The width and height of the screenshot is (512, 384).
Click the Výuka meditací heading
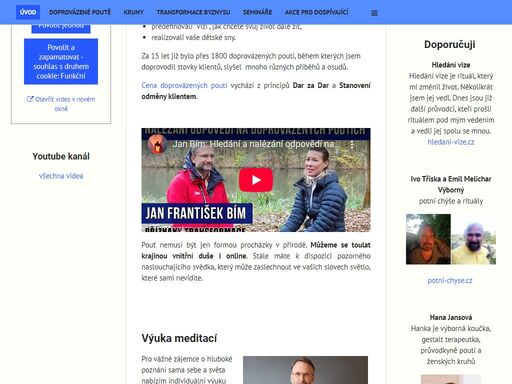coord(179,338)
